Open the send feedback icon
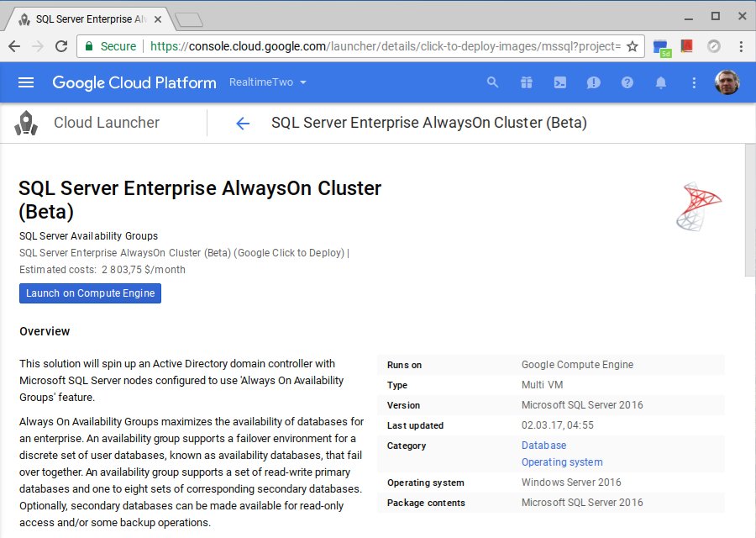756x538 pixels. click(x=594, y=82)
